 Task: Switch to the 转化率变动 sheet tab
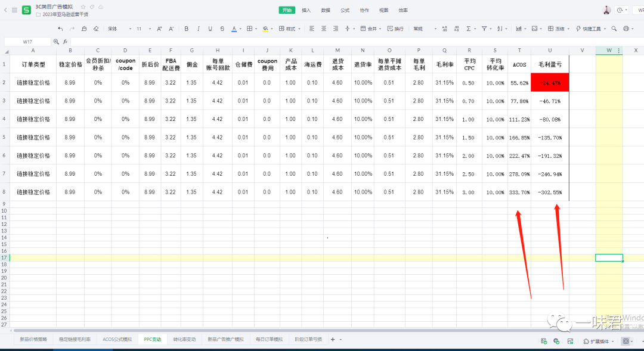(184, 339)
